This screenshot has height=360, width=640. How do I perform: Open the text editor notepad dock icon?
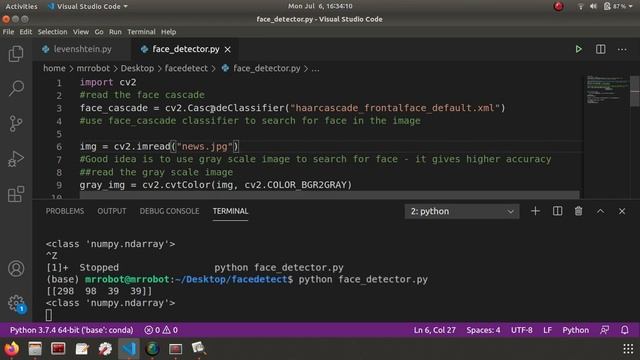(82, 349)
